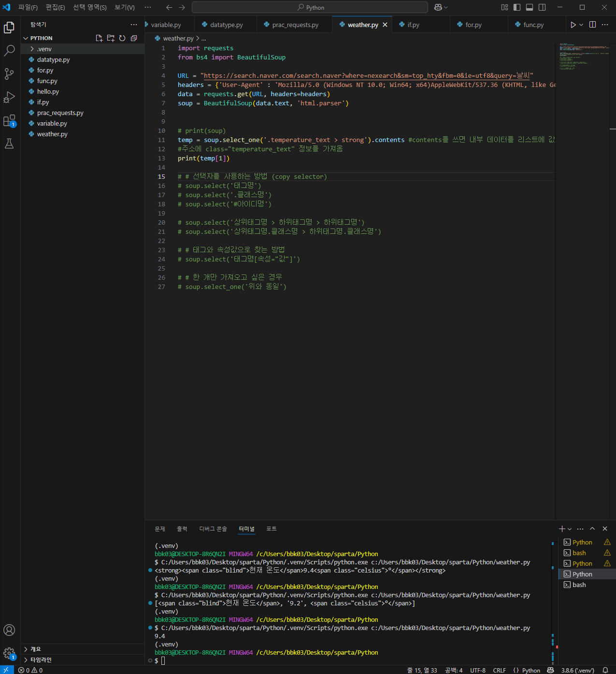This screenshot has height=674, width=616.
Task: Select the first Python terminal in list
Action: pyautogui.click(x=587, y=542)
